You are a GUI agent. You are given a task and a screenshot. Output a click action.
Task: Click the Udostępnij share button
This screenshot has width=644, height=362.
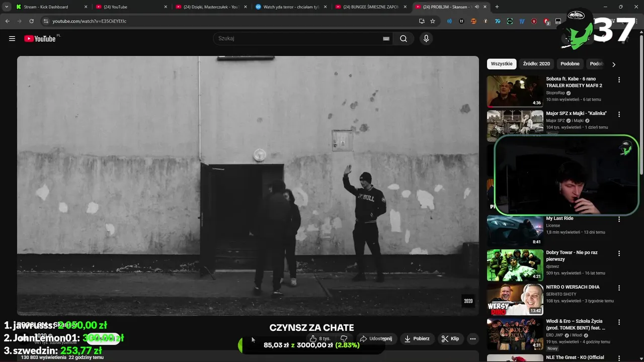[x=376, y=339]
